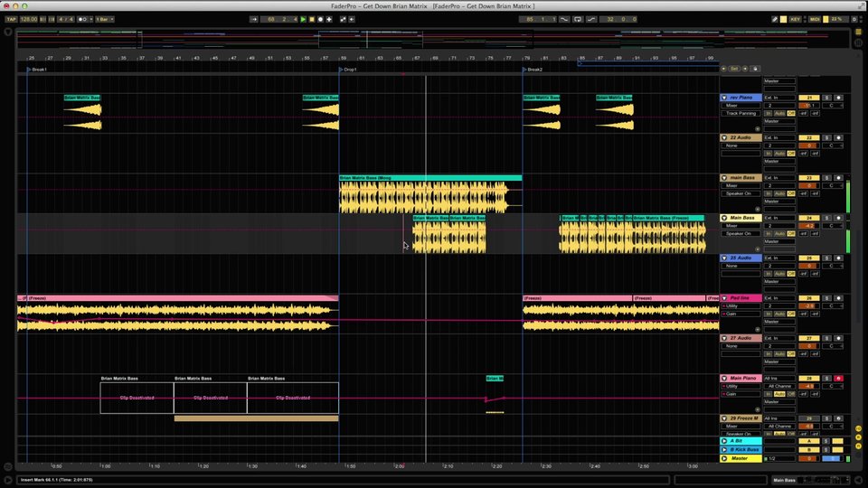
Task: Select the first Clip Deactivated clip
Action: pyautogui.click(x=137, y=398)
